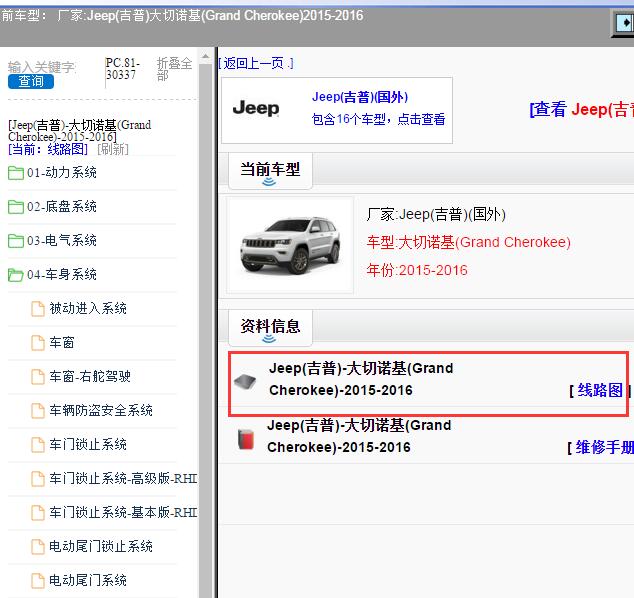This screenshot has height=598, width=634.
Task: Click the 当前：线路图 link in the sidebar
Action: coord(48,149)
